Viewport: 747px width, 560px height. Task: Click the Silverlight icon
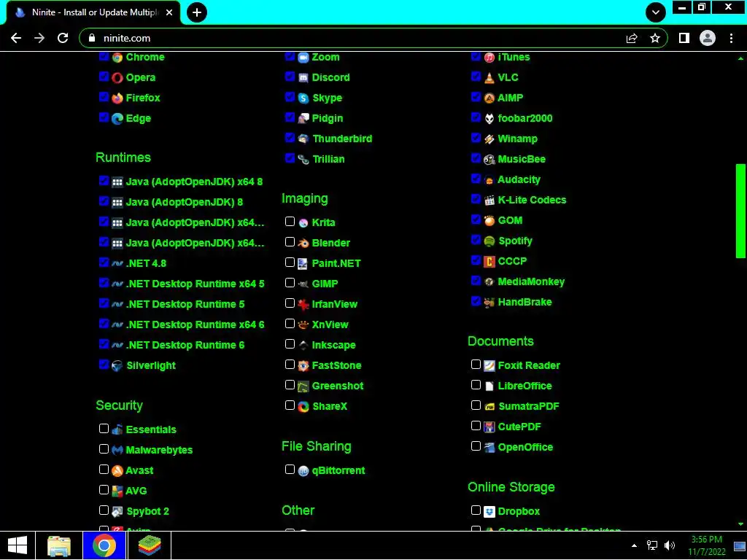(x=117, y=366)
